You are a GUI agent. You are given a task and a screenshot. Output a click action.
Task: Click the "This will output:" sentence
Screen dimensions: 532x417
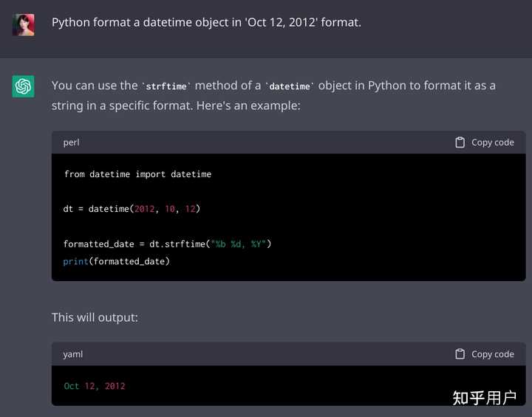95,317
